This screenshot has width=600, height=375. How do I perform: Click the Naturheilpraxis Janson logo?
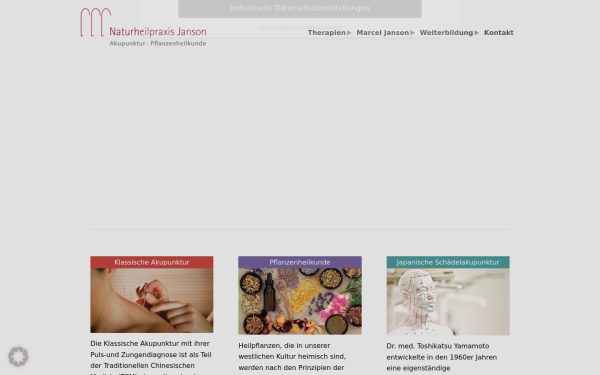tap(143, 27)
